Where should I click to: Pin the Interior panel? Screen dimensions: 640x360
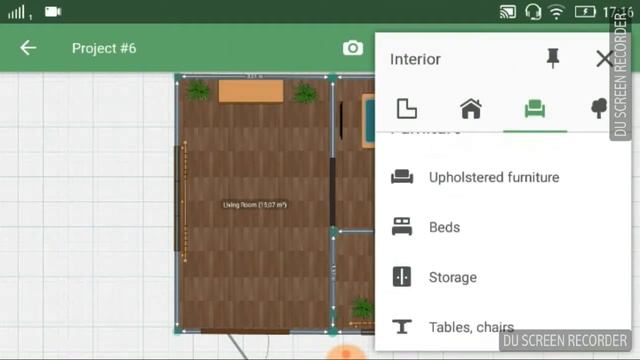(553, 58)
